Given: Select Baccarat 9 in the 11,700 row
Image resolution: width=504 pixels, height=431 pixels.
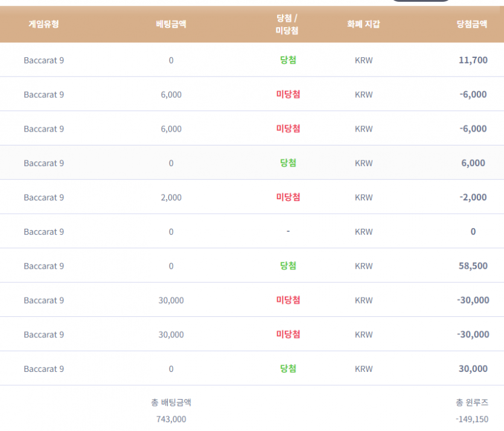Looking at the screenshot, I should pyautogui.click(x=43, y=60).
